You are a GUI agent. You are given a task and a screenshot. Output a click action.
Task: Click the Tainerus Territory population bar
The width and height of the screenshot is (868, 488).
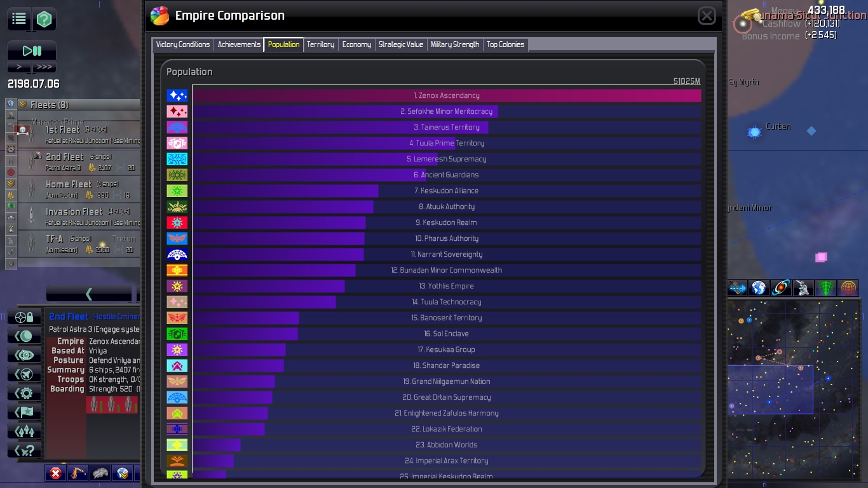447,127
